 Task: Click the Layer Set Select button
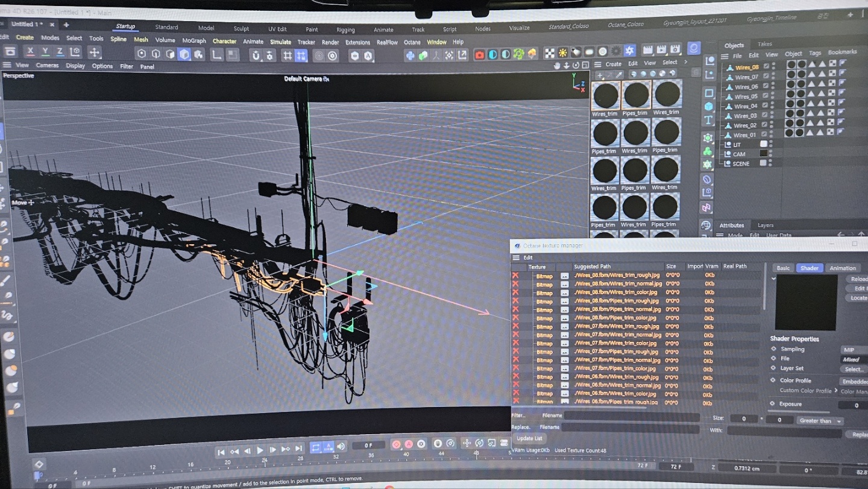854,369
